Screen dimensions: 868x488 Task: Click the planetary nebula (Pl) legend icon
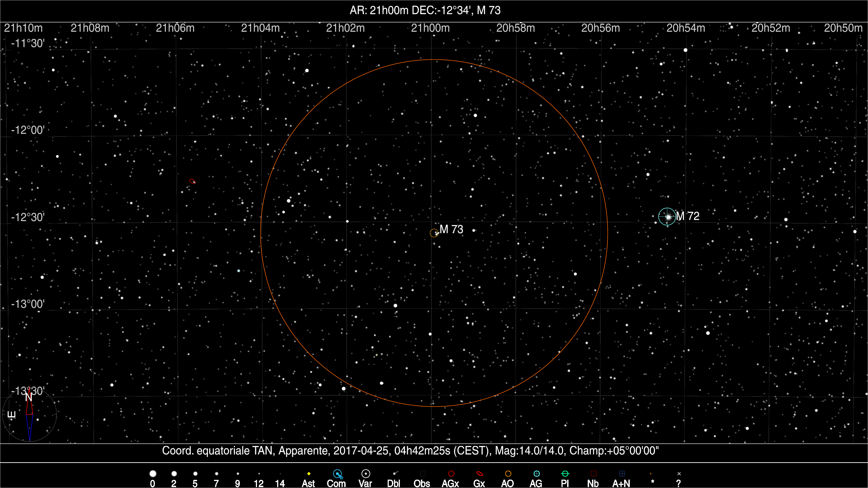(565, 474)
